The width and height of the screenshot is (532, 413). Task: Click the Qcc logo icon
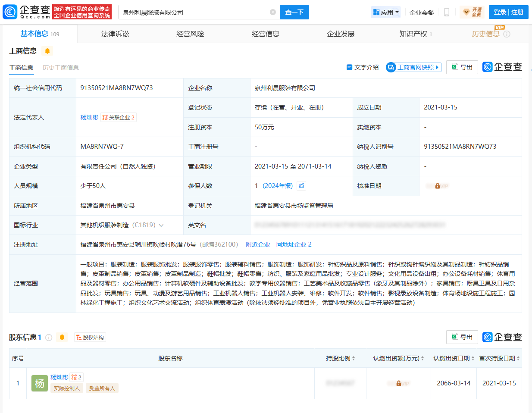click(10, 12)
